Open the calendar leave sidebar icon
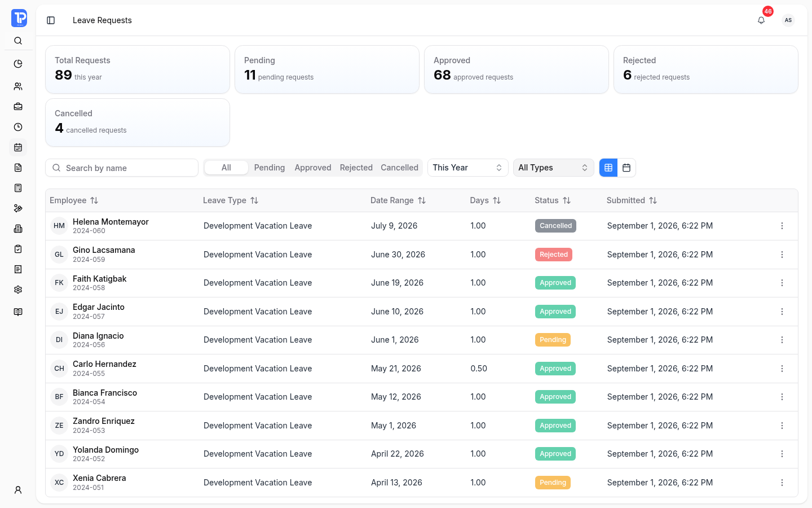812x508 pixels. coord(18,147)
